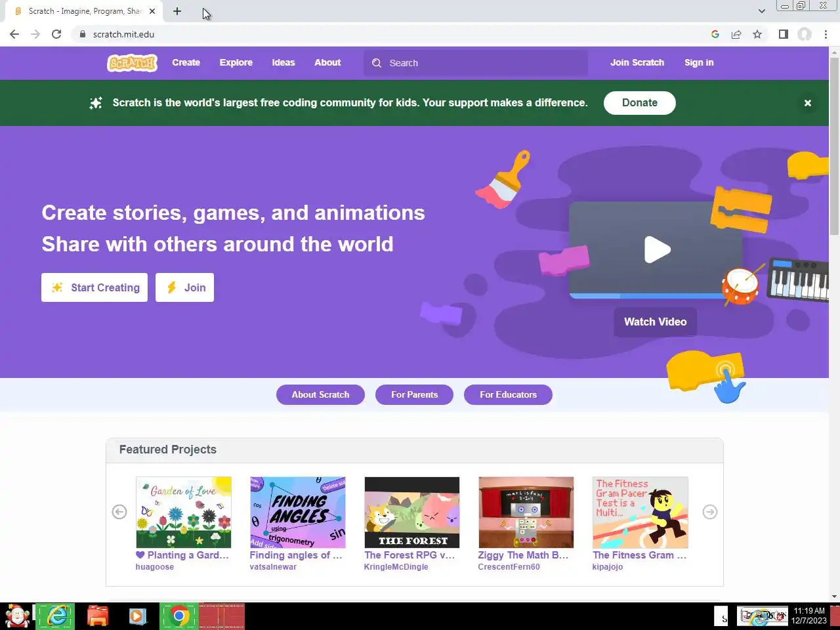Click the Watch Video button
The image size is (840, 630).
click(655, 322)
